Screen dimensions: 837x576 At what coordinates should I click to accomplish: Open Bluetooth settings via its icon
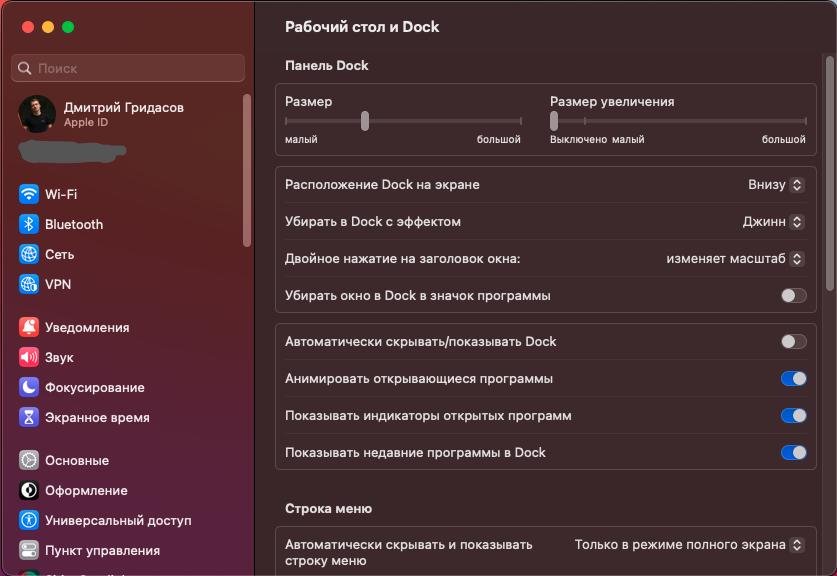tap(29, 224)
